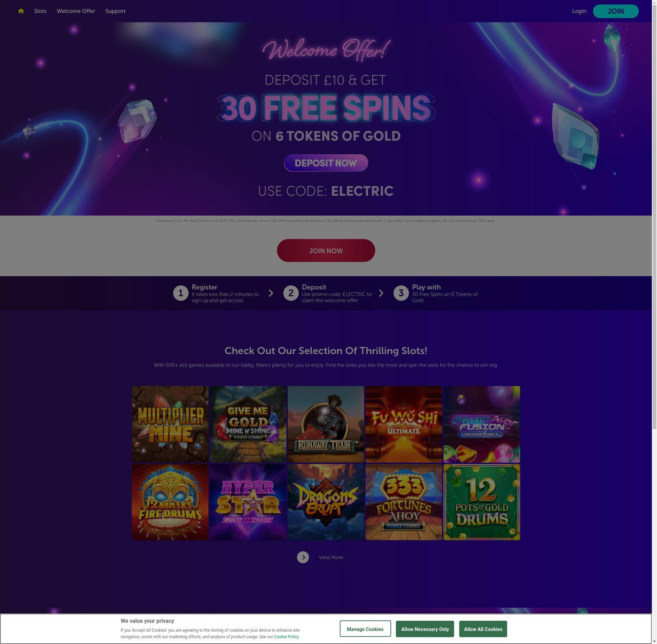Open the Runaway Train slot thumbnail
The width and height of the screenshot is (657, 644).
326,424
